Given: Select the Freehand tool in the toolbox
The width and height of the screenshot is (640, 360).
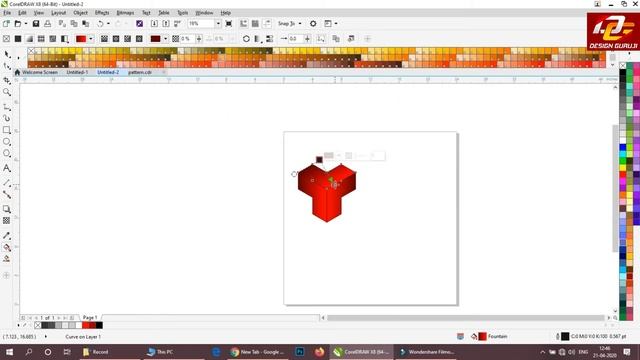Looking at the screenshot, I should tap(7, 107).
